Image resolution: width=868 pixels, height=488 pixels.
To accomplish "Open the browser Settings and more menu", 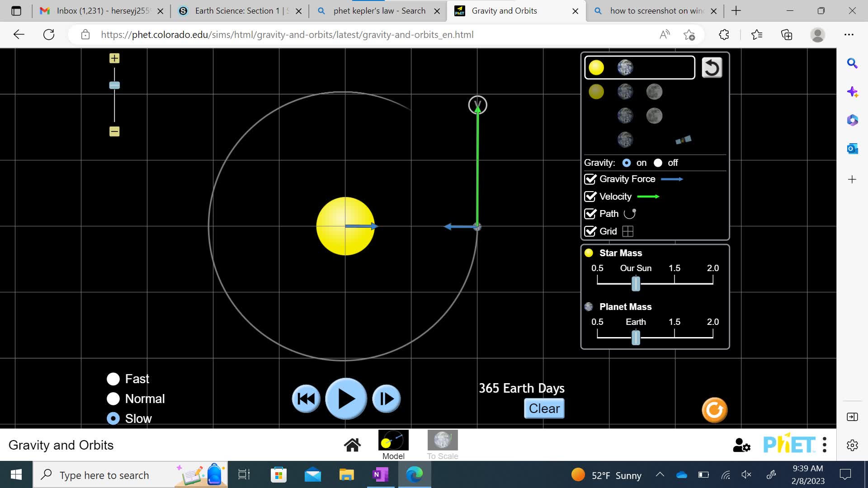I will click(x=849, y=34).
